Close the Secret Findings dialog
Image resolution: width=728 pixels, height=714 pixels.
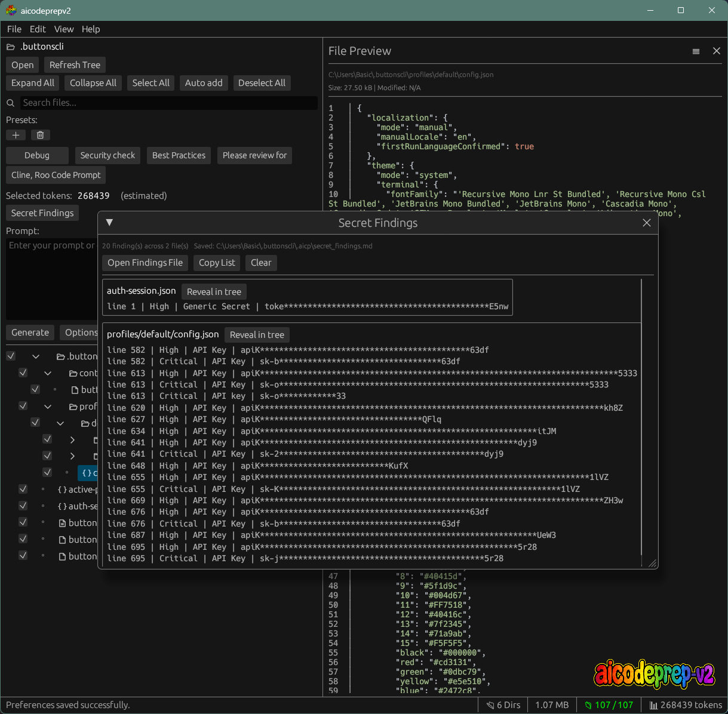(646, 223)
